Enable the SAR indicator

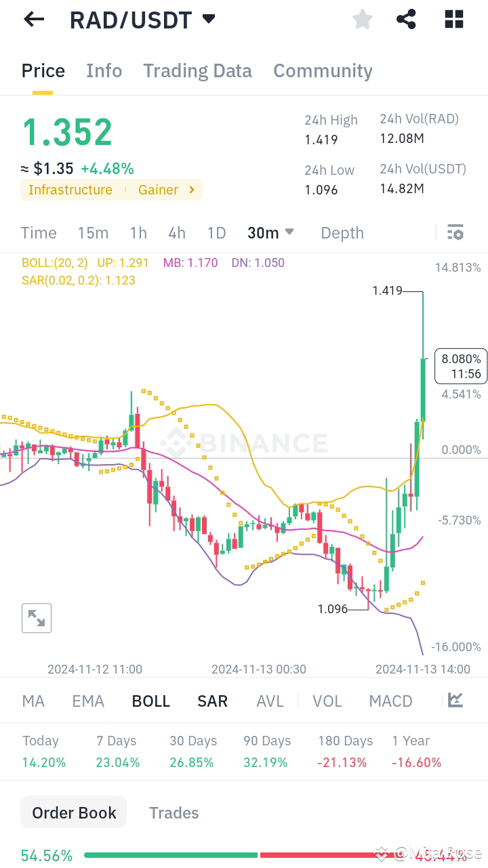212,701
